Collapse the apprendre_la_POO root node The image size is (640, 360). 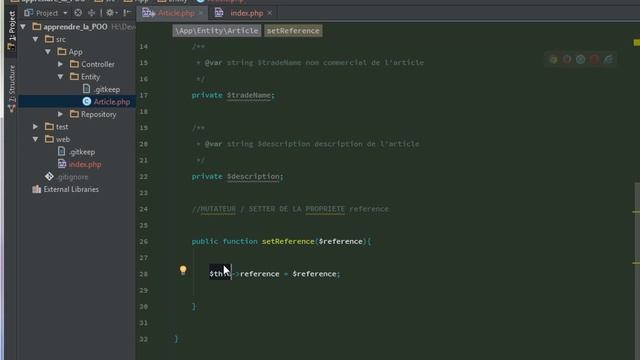coord(23,27)
